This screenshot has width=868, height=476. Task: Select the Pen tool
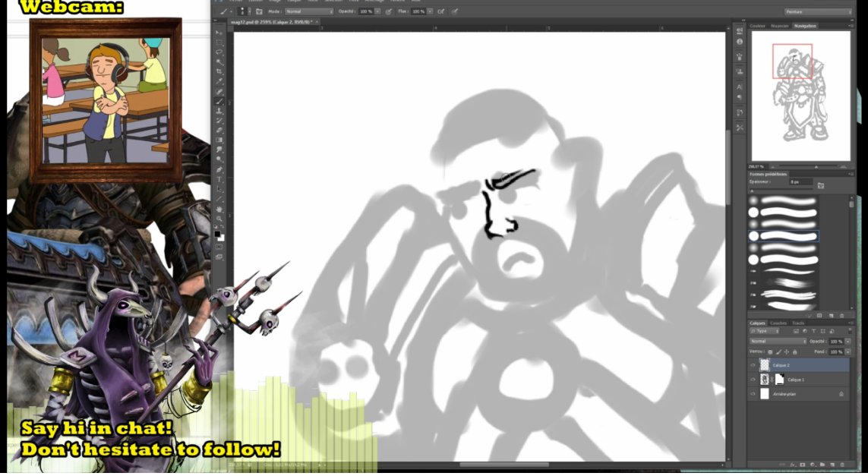tap(219, 169)
